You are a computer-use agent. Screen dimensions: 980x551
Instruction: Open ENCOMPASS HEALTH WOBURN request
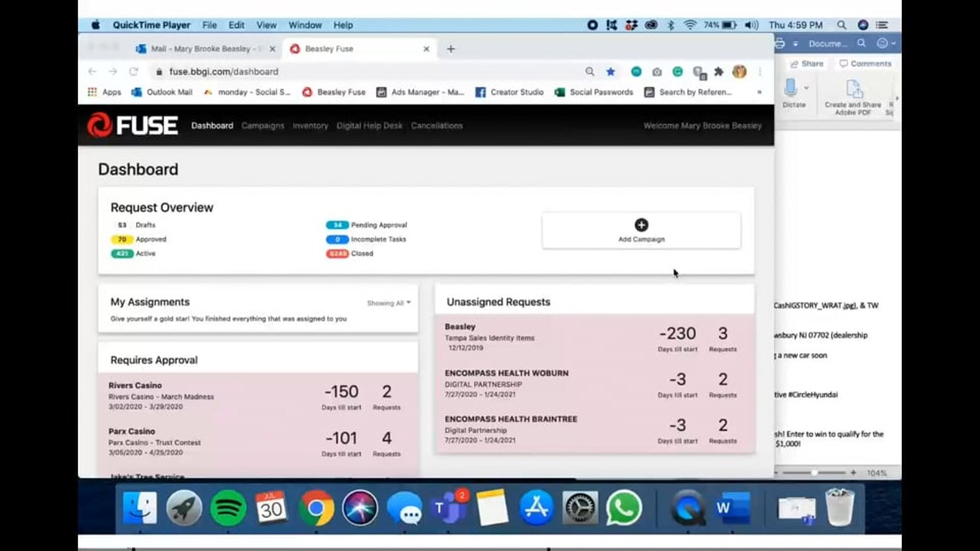pyautogui.click(x=594, y=383)
